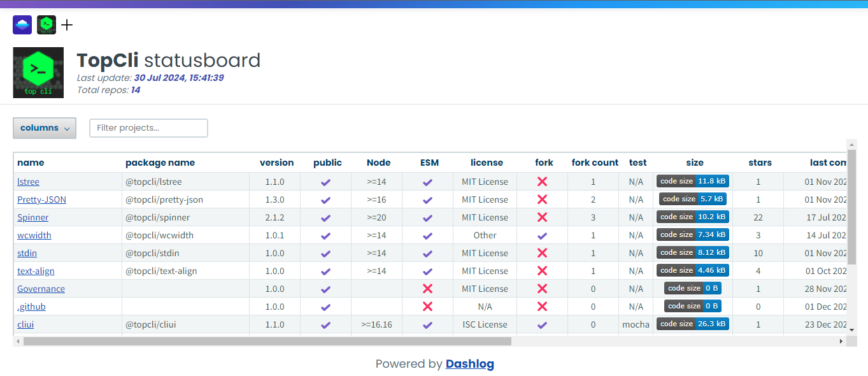The image size is (868, 376).
Task: Click the large TopCli logo image
Action: 38,73
